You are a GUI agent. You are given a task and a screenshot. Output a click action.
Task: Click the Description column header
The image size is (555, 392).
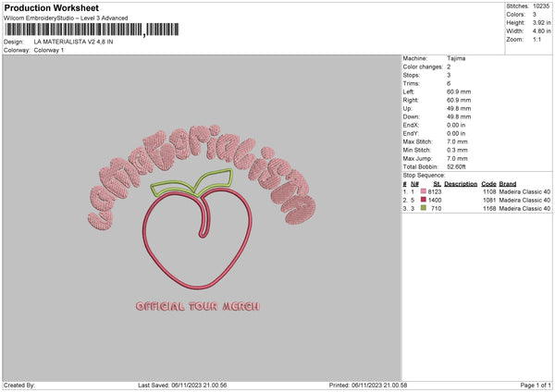coord(461,184)
